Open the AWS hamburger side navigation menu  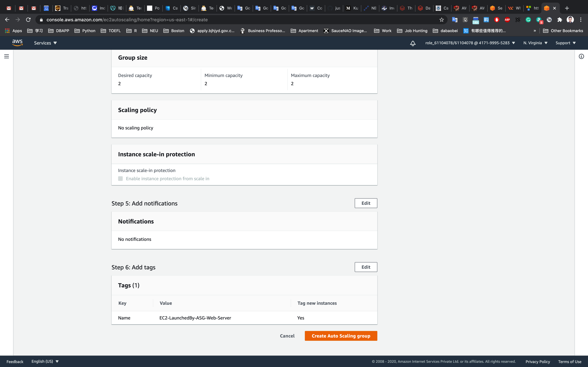tap(7, 56)
